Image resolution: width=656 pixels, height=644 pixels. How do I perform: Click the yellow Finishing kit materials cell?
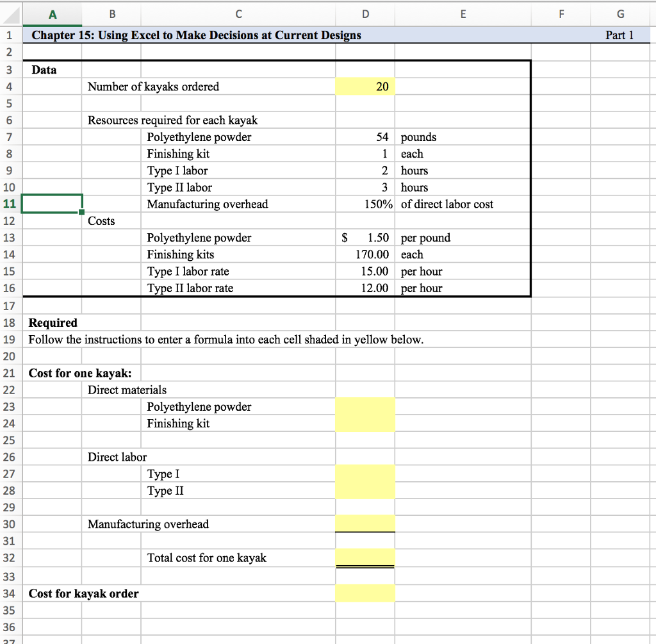(365, 423)
